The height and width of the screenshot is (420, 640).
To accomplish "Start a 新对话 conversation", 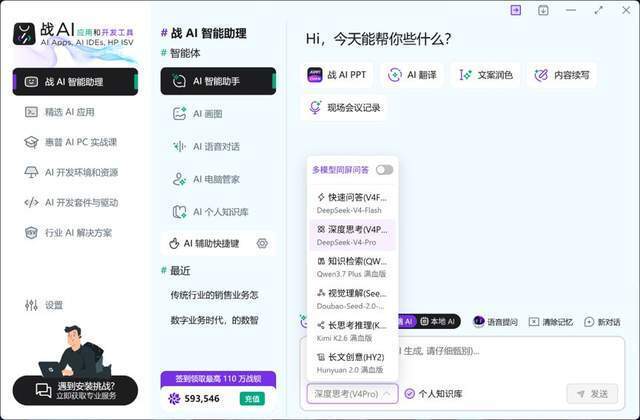I will click(x=602, y=322).
